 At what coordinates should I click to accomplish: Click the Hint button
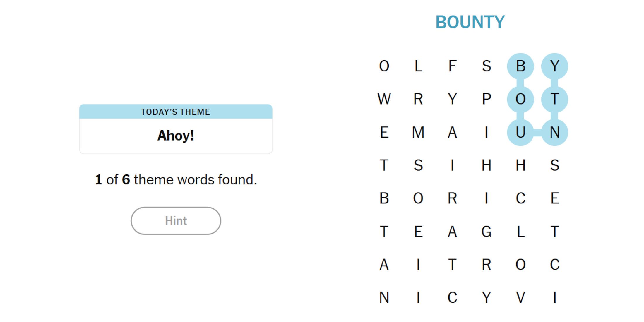click(x=176, y=221)
